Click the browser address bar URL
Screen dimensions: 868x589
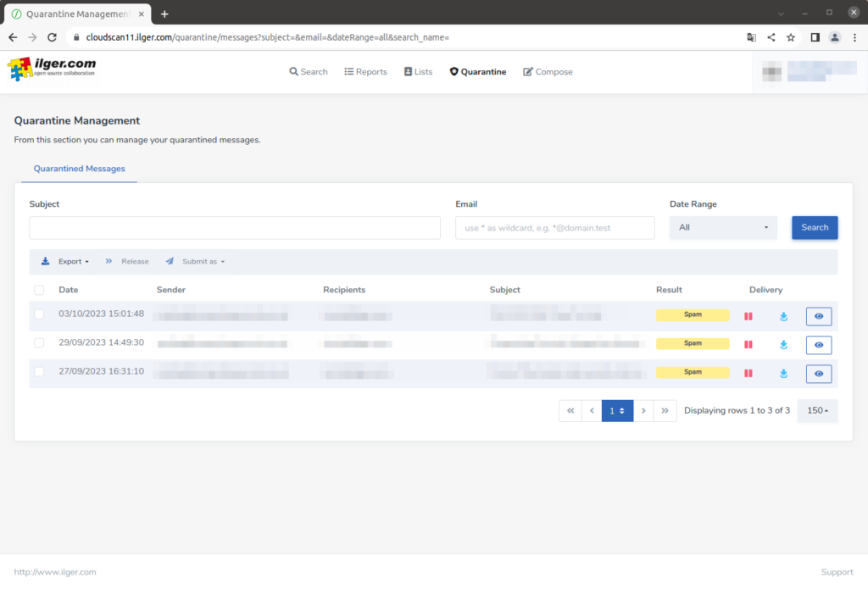(267, 37)
